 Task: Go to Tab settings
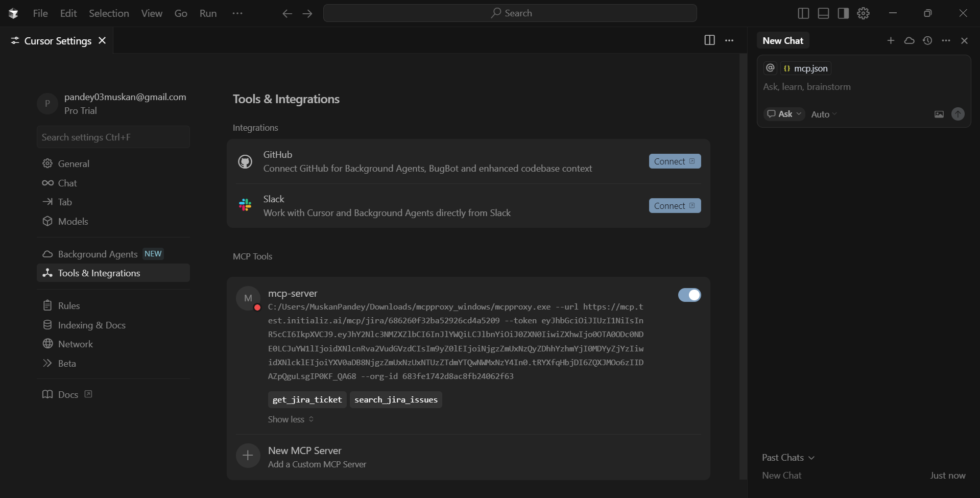[113, 202]
